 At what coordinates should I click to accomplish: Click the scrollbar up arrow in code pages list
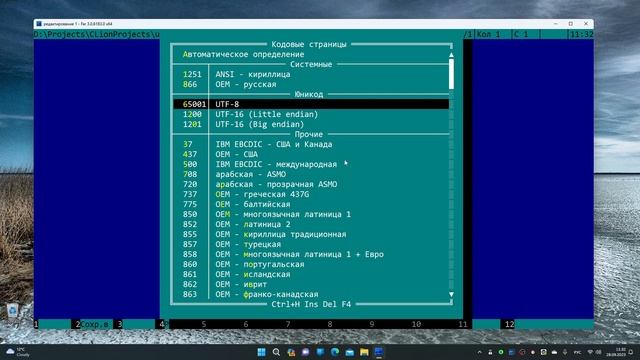click(451, 55)
